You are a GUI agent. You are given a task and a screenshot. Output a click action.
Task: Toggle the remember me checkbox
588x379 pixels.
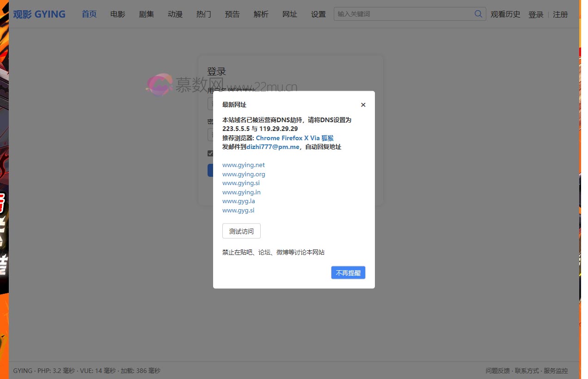211,153
